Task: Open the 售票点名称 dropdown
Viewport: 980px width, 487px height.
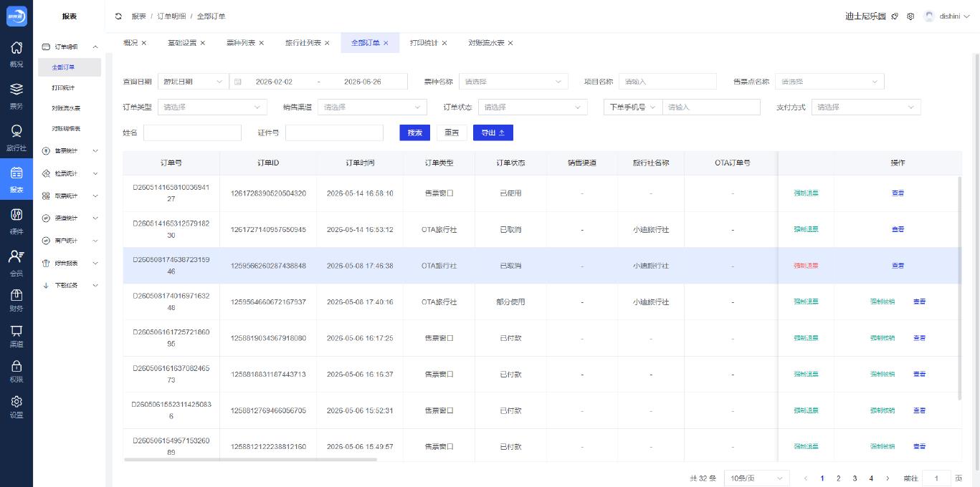Action: coord(829,82)
